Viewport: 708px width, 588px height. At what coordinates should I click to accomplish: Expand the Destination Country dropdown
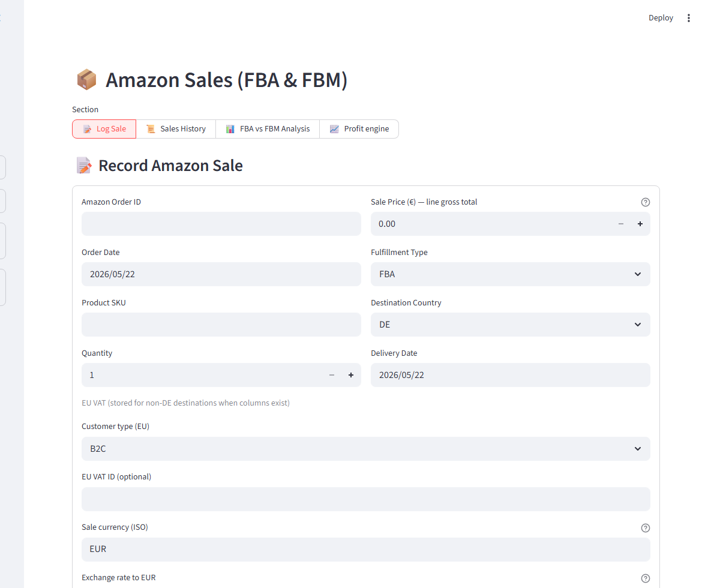[x=510, y=325]
